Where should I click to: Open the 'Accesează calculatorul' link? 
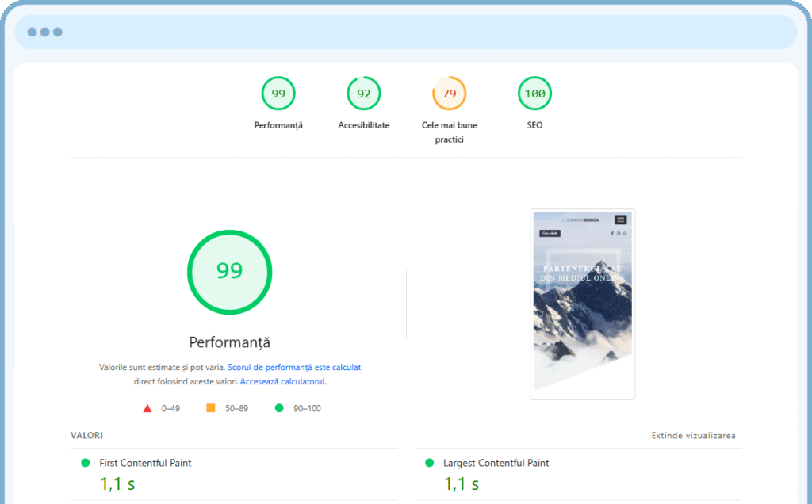[x=283, y=382]
